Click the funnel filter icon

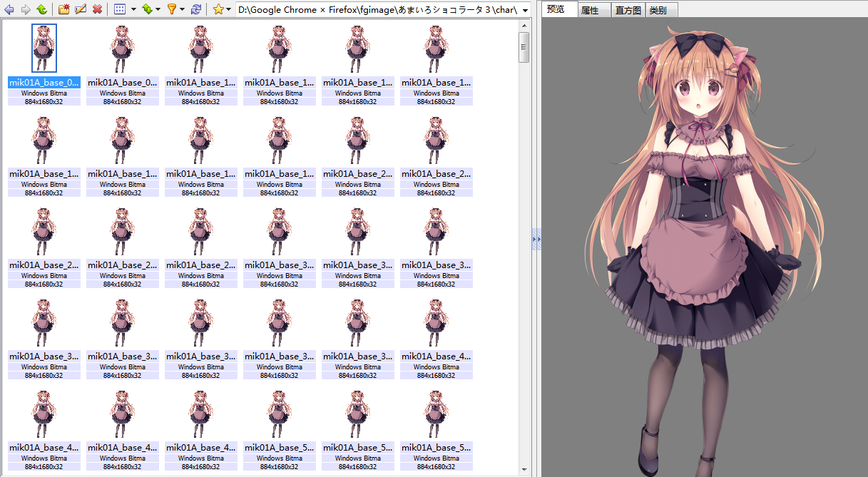[171, 10]
